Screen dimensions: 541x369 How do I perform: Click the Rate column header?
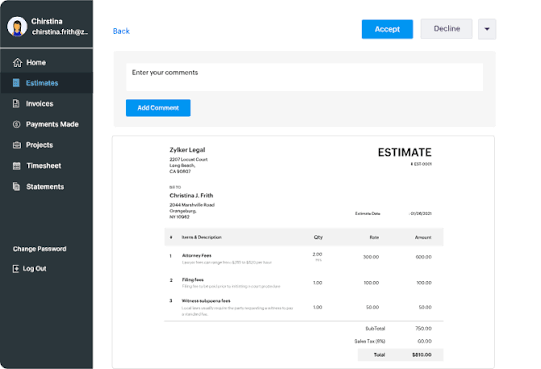[x=374, y=237]
